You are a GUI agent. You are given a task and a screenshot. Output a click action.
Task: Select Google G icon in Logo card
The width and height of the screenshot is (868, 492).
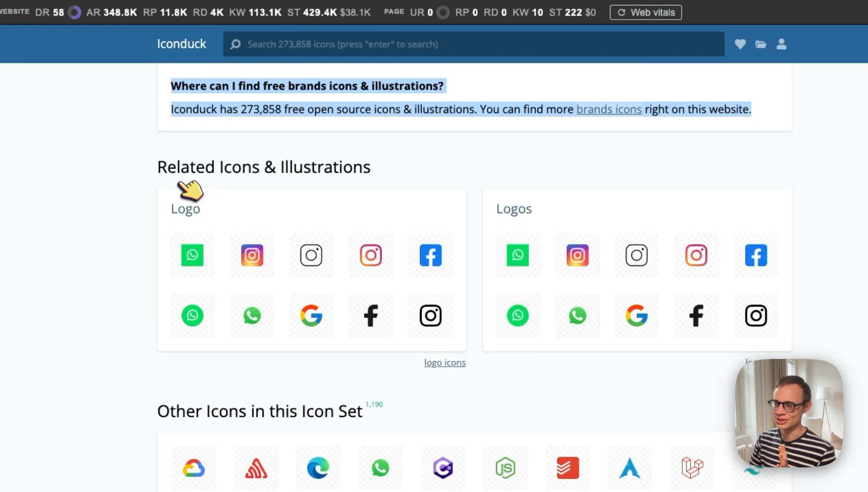[x=311, y=315]
